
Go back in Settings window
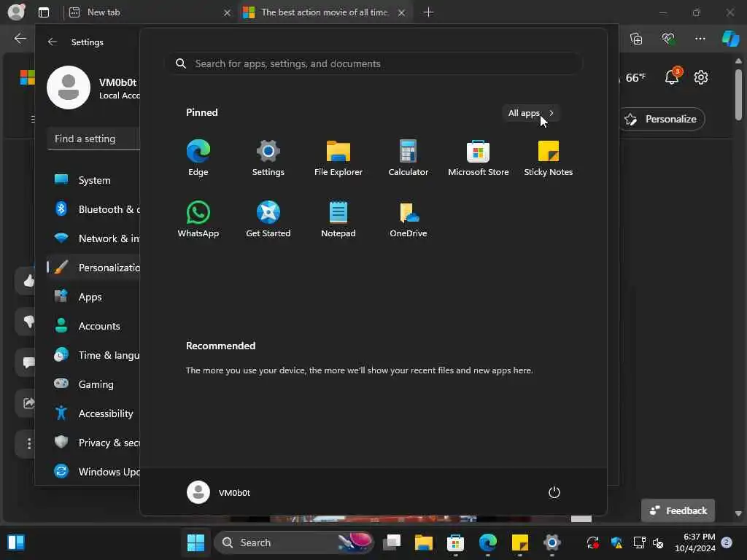pyautogui.click(x=53, y=42)
